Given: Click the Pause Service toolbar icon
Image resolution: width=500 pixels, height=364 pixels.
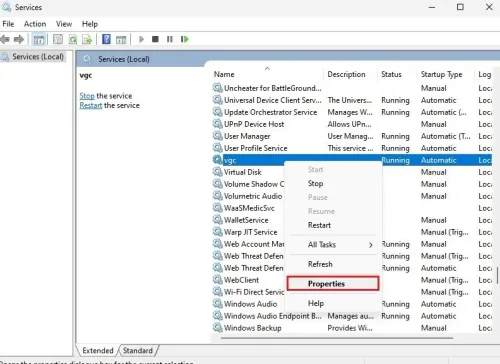Looking at the screenshot, I should coord(170,39).
